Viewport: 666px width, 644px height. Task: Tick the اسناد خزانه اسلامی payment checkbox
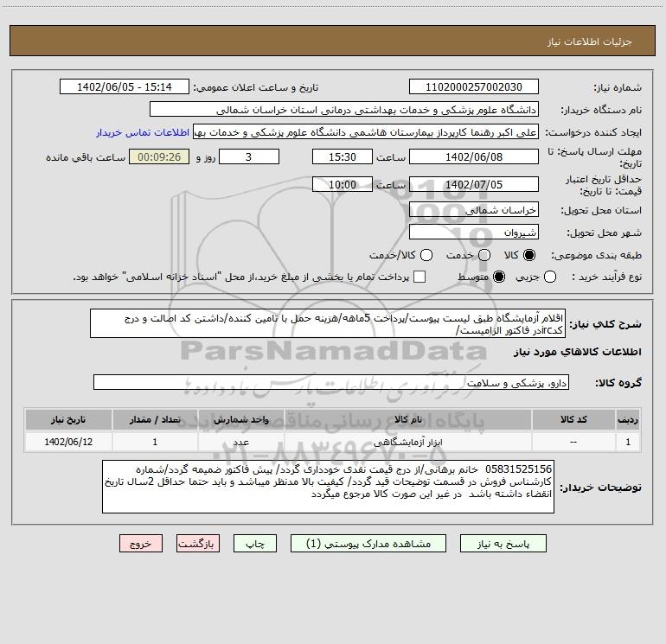419,277
